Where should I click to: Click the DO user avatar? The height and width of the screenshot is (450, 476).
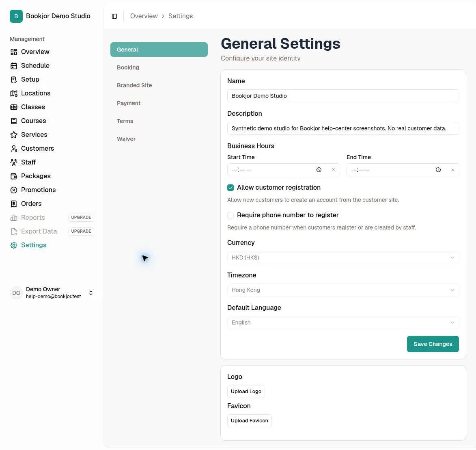click(x=16, y=293)
